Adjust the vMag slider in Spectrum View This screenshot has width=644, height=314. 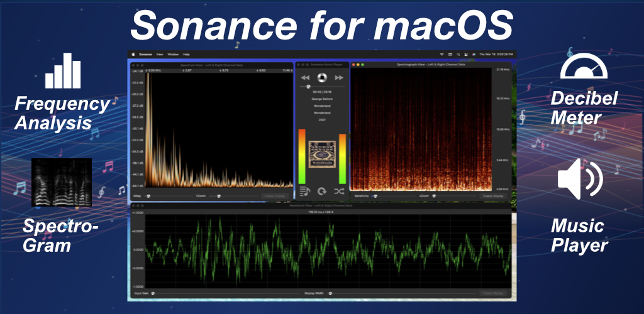(x=169, y=196)
